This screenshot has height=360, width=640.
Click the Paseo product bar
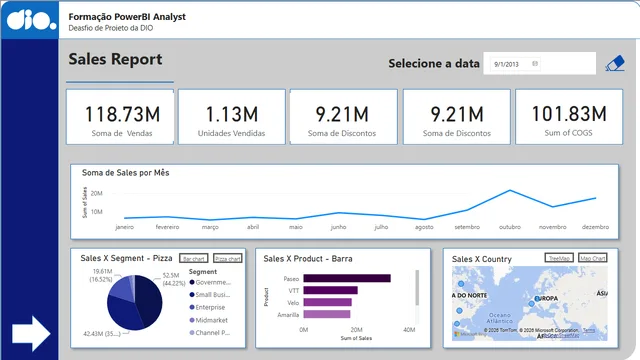[x=347, y=278]
